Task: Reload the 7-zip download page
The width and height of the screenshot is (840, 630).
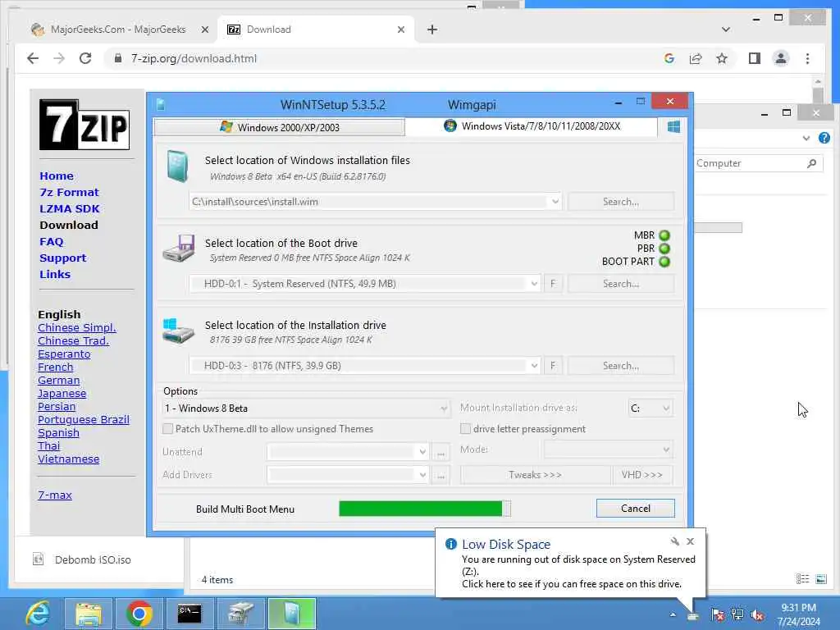Action: [85, 58]
